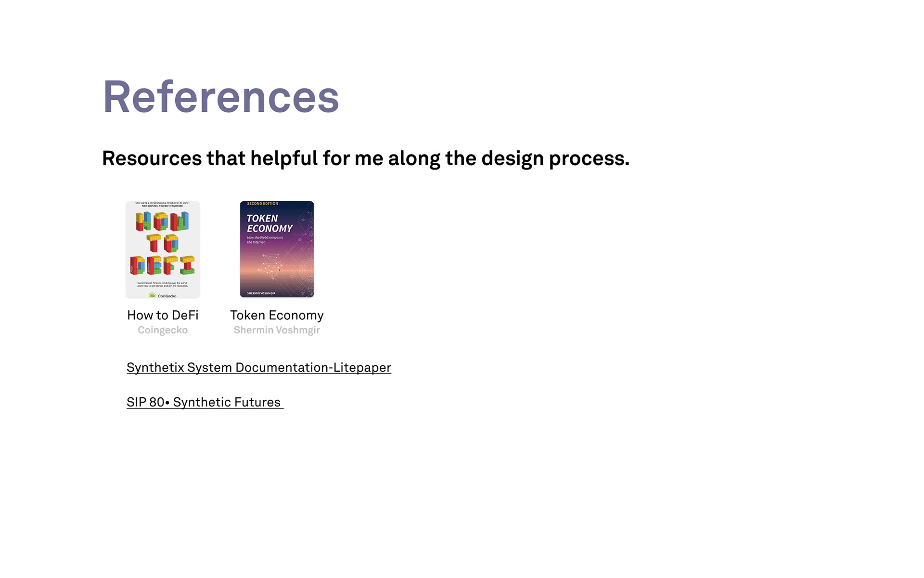Click the References heading
924x578 pixels.
click(x=221, y=97)
